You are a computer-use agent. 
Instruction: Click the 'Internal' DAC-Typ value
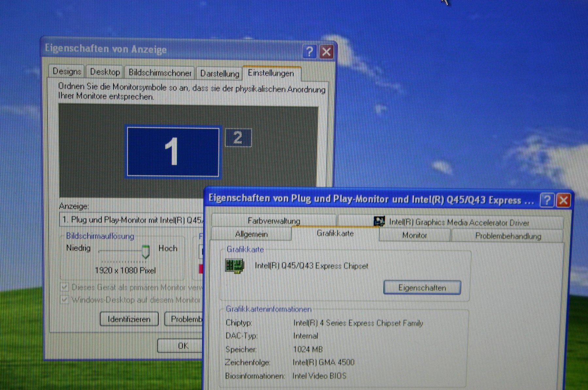point(305,336)
